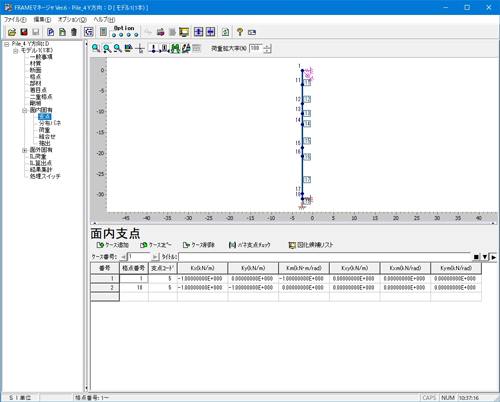Open the オプション(O) menu
This screenshot has height=402, width=500.
click(x=72, y=20)
